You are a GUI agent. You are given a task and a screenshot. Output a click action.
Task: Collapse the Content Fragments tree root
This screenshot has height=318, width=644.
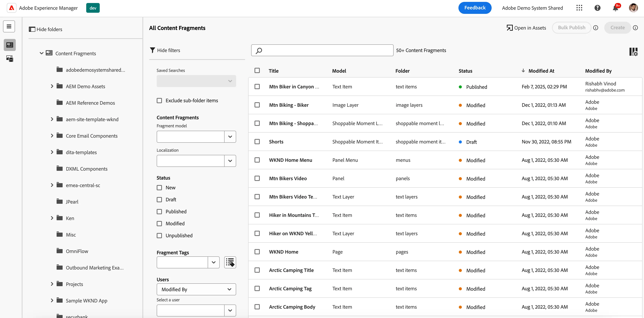pyautogui.click(x=41, y=53)
